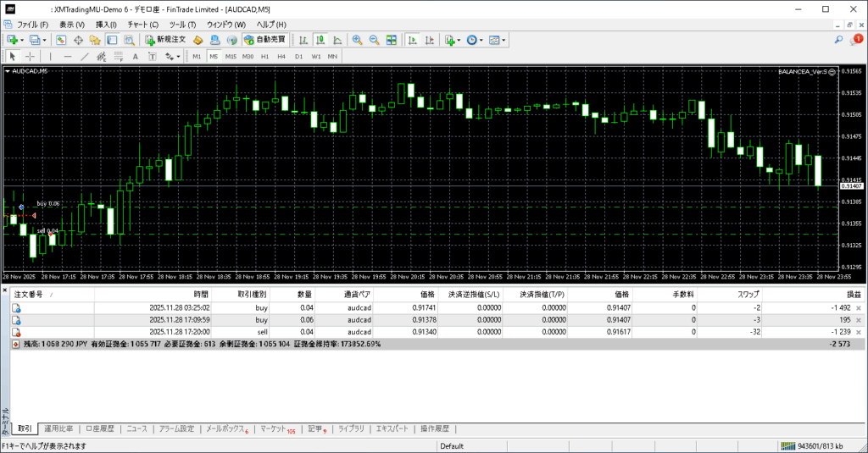Screen dimensions: 868x453
Task: Close the sell audcad order row
Action: tap(859, 333)
